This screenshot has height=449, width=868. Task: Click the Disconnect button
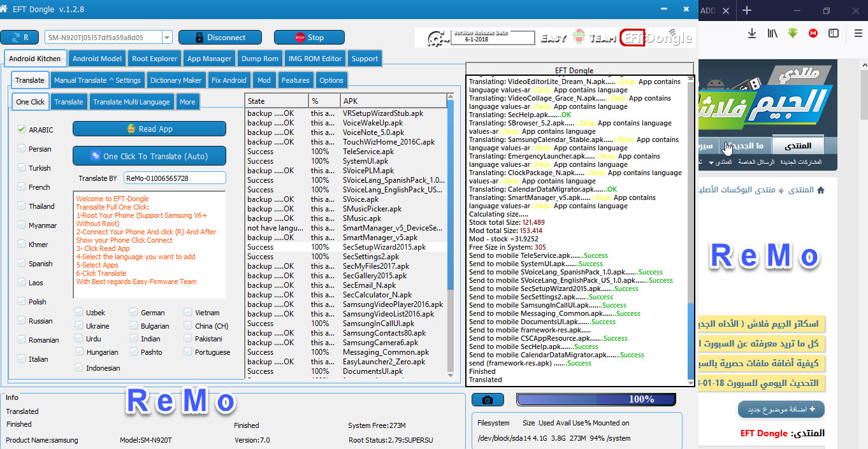pos(220,38)
